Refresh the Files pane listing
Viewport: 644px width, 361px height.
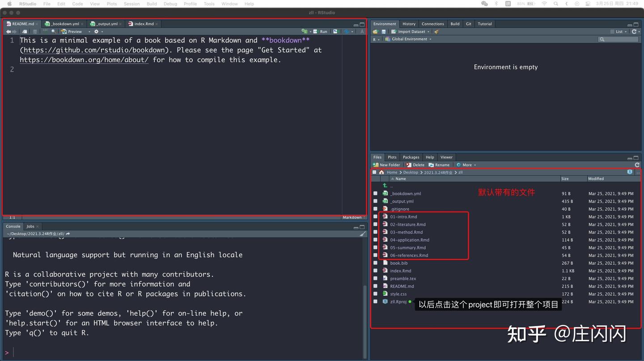pyautogui.click(x=637, y=165)
